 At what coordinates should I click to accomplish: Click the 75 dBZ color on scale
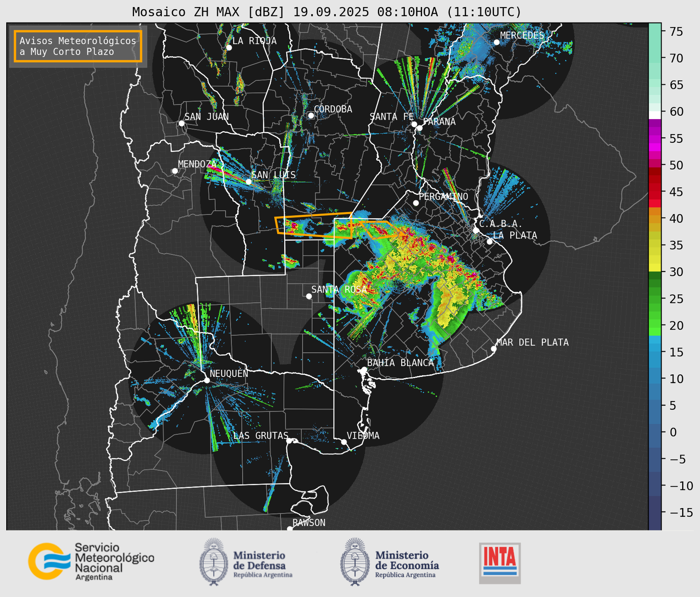tap(655, 32)
